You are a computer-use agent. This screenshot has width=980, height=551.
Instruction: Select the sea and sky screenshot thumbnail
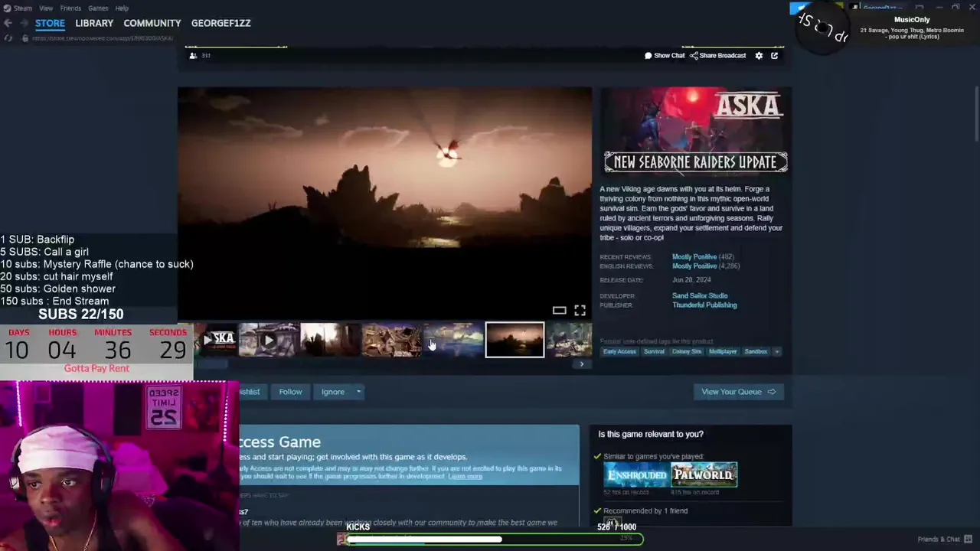pyautogui.click(x=453, y=340)
